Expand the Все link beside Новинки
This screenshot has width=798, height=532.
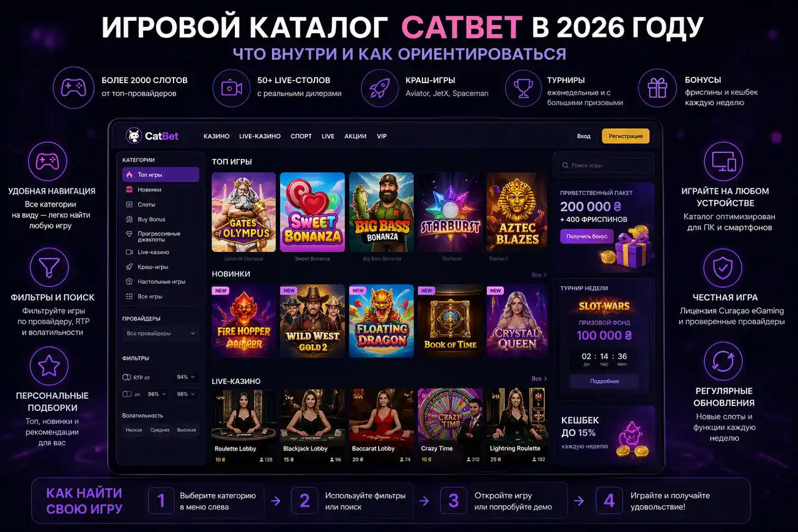coord(539,275)
